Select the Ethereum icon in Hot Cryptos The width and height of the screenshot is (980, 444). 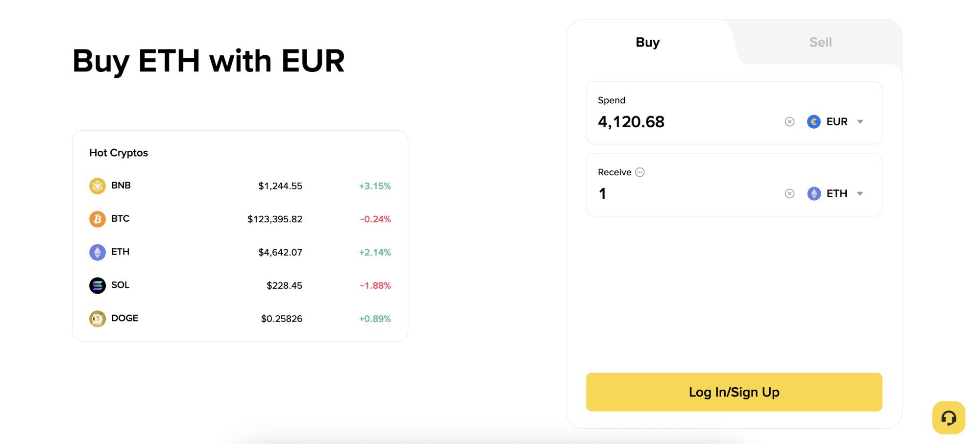(x=98, y=252)
